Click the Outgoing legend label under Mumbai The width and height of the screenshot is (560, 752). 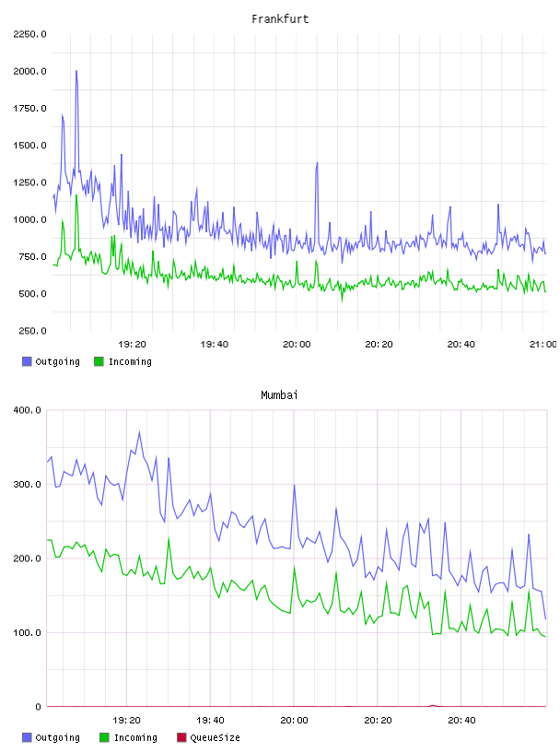click(57, 737)
